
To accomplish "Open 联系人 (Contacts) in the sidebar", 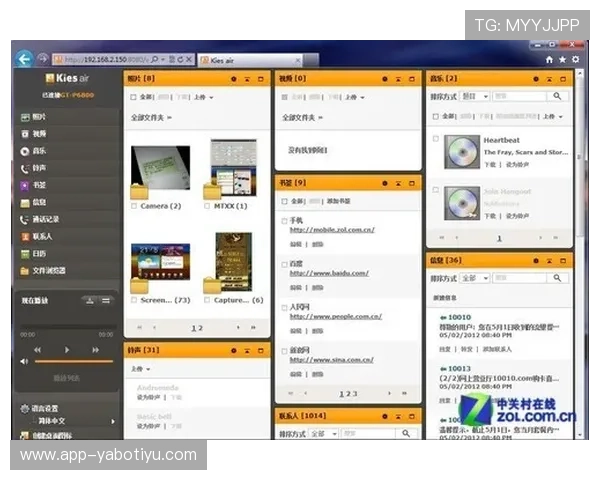I will [x=41, y=236].
